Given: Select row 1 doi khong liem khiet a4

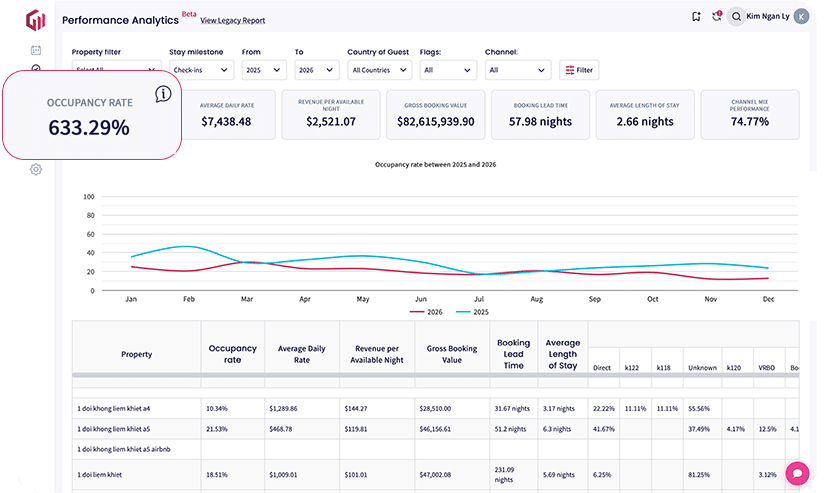Looking at the screenshot, I should [x=436, y=409].
